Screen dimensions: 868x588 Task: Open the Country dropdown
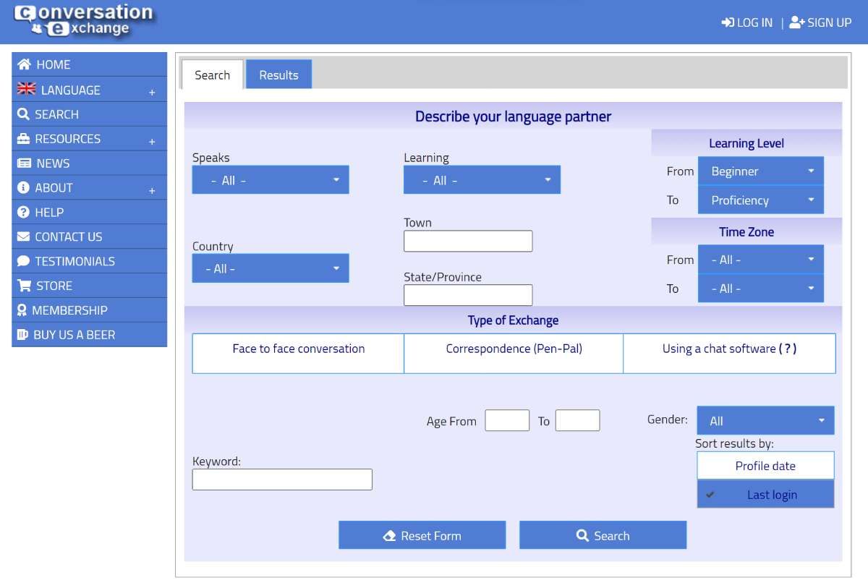(271, 268)
